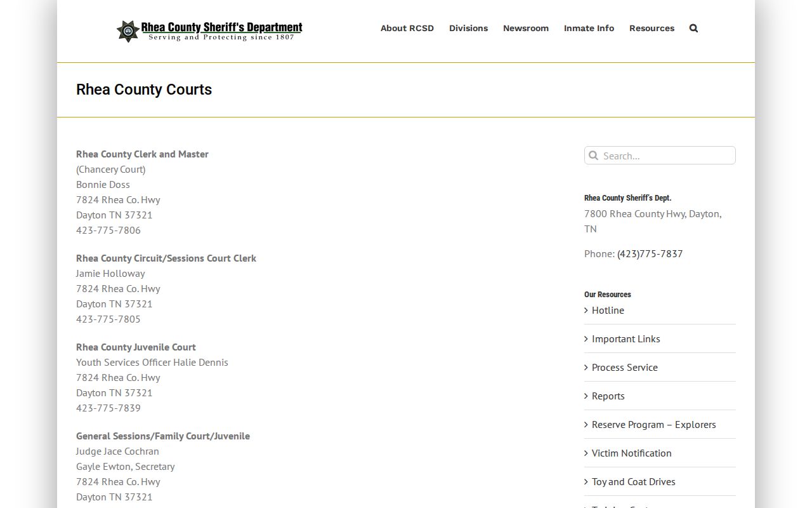Screen dimensions: 812x508
Task: Select the text Gayle Ewton, Secretary
Action: (x=126, y=466)
